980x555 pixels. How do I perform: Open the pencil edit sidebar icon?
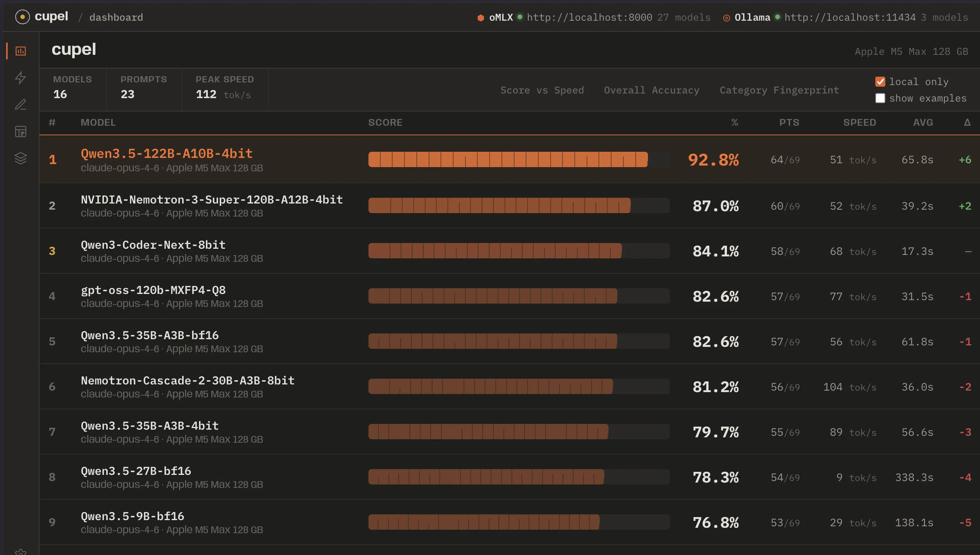tap(21, 105)
